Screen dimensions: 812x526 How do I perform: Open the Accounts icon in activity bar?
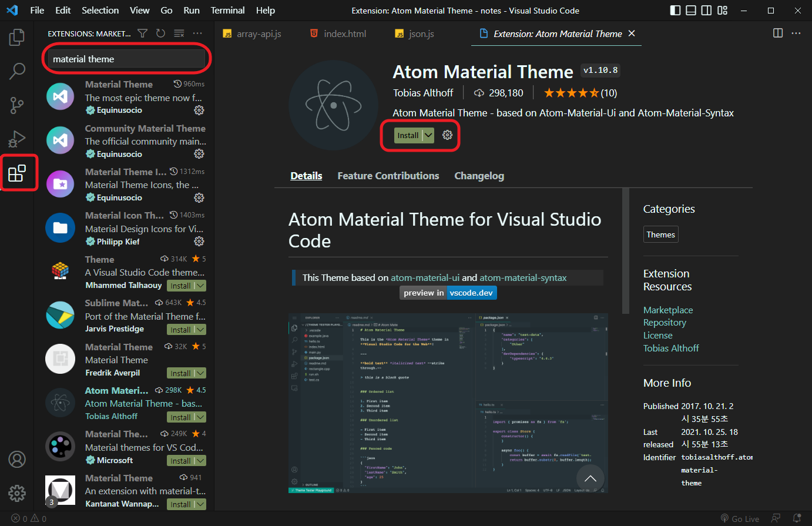point(17,459)
